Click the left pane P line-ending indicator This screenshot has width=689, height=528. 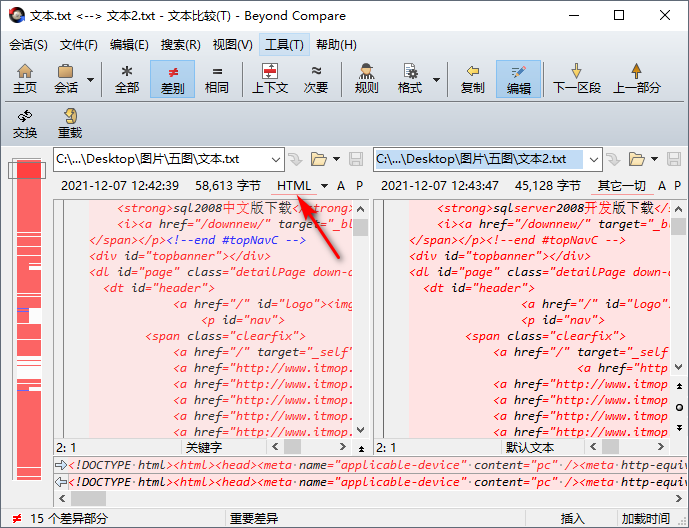click(359, 186)
